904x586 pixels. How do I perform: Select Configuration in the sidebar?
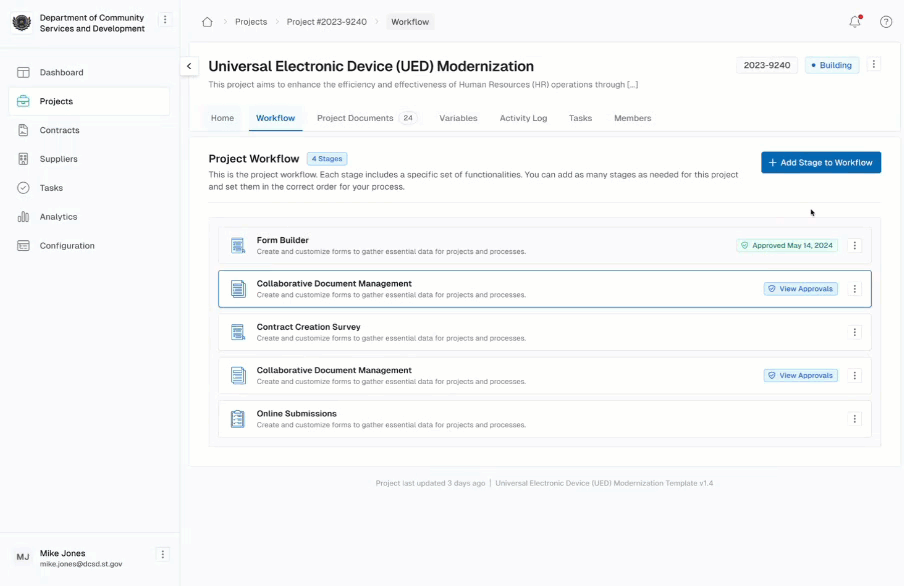67,246
